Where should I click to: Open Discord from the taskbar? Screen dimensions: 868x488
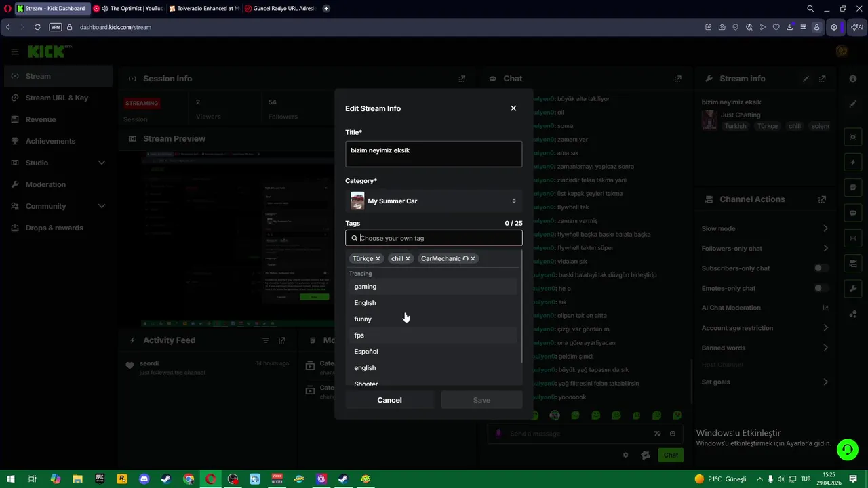[x=144, y=479]
